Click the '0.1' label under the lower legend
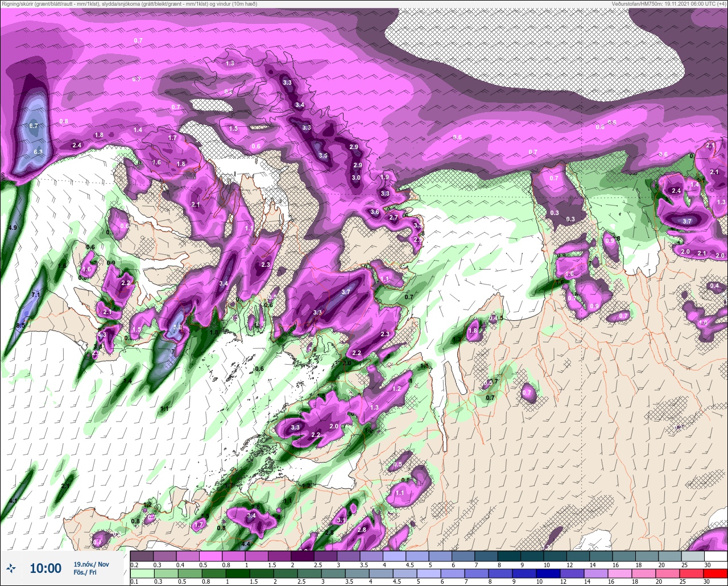This screenshot has width=728, height=586. pyautogui.click(x=134, y=581)
